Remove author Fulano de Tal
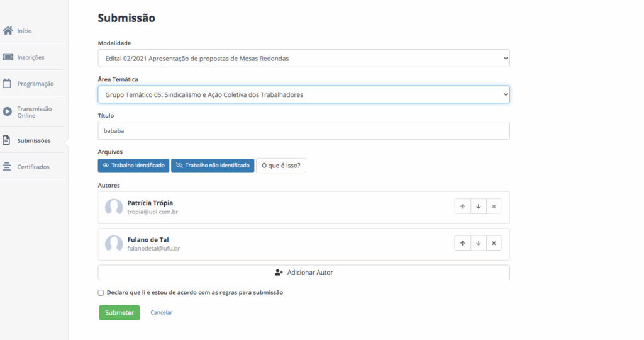The height and width of the screenshot is (340, 644). 494,243
